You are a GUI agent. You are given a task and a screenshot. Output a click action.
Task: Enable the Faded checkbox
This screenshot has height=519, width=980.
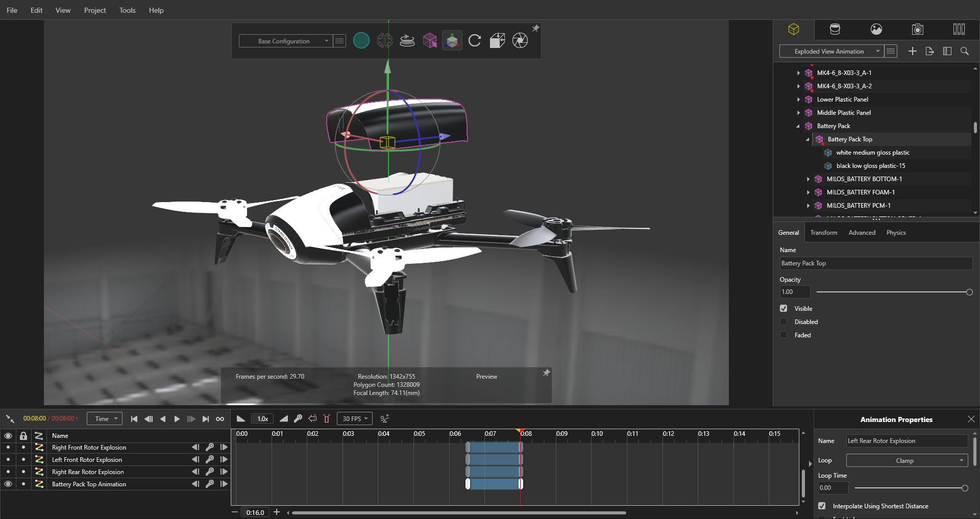(x=783, y=335)
